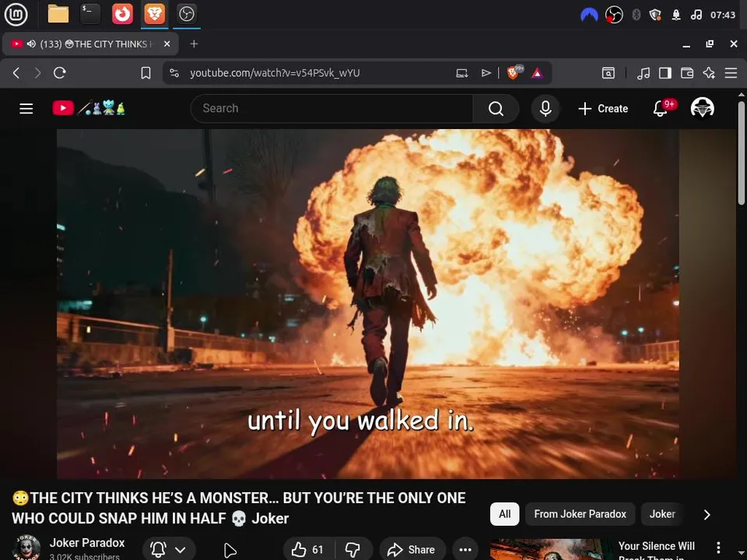This screenshot has height=560, width=747.
Task: Click the Brave playlist add icon
Action: [x=486, y=73]
